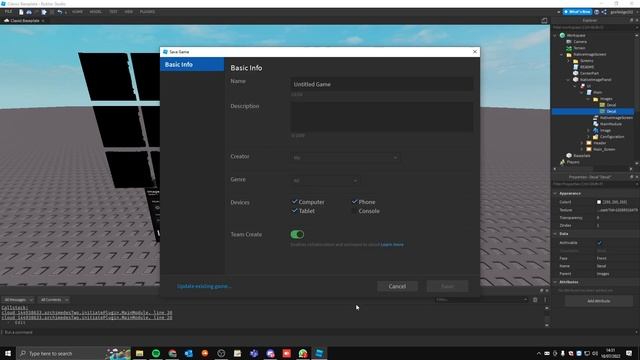Turn off the Team Create toggle
The image size is (640, 360).
click(x=297, y=234)
